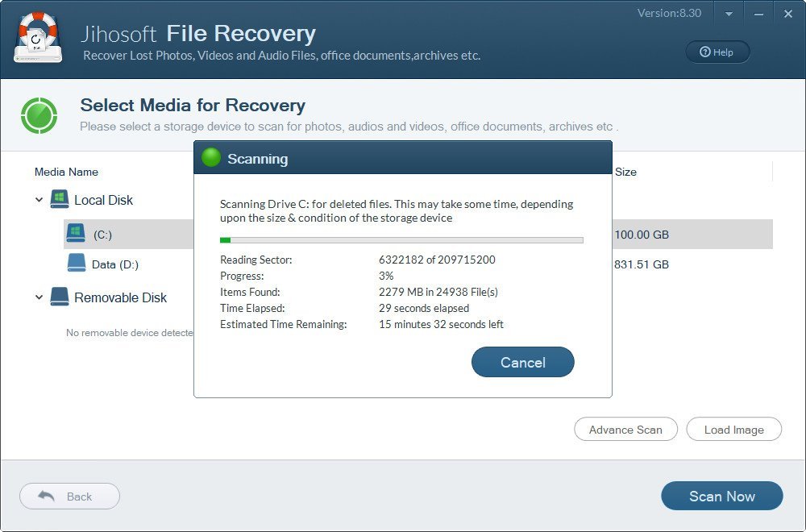806x532 pixels.
Task: Click the Advance Scan button
Action: coord(625,430)
